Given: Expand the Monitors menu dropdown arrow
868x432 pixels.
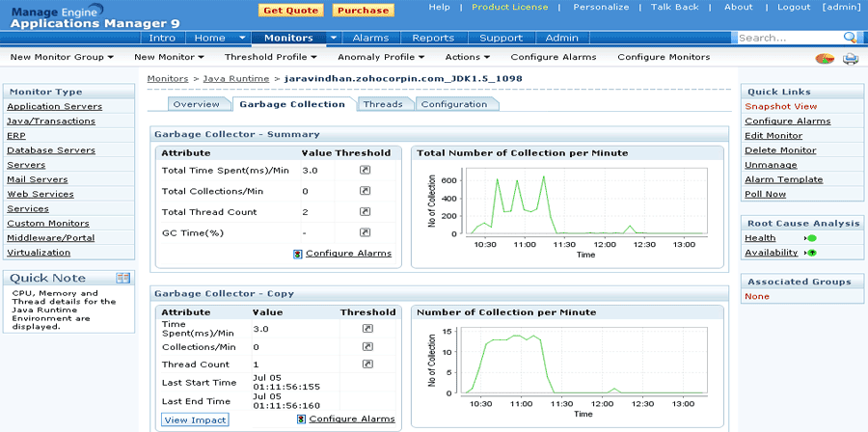Looking at the screenshot, I should click(334, 38).
